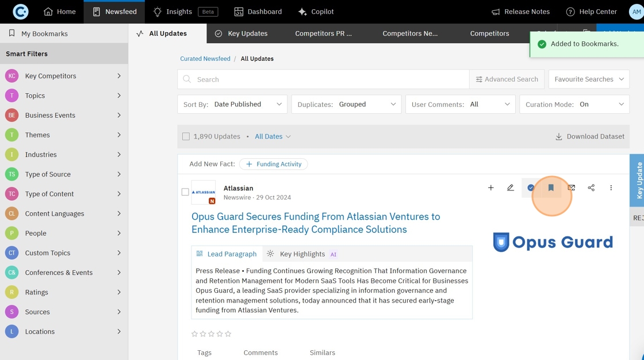Open the Sort By Date Published dropdown
The width and height of the screenshot is (644, 360).
coord(233,105)
